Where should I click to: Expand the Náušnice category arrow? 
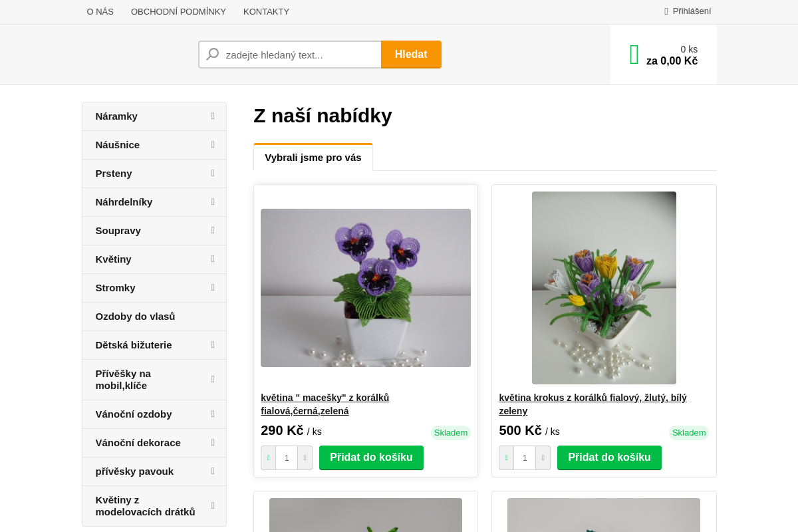coord(213,145)
